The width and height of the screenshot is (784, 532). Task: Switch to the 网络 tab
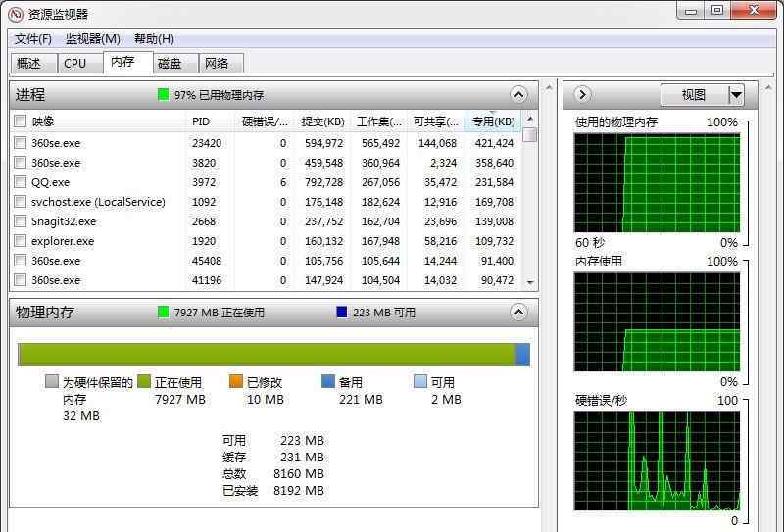coord(221,64)
